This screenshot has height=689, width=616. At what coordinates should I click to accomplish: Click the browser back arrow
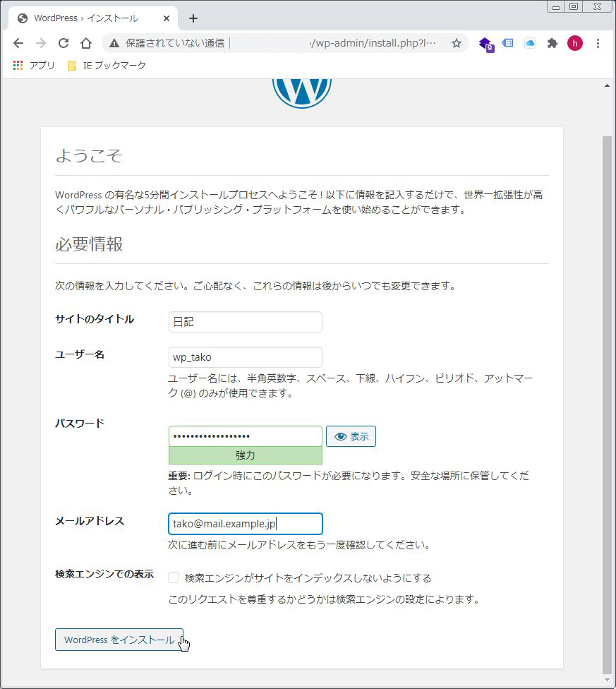click(x=18, y=43)
